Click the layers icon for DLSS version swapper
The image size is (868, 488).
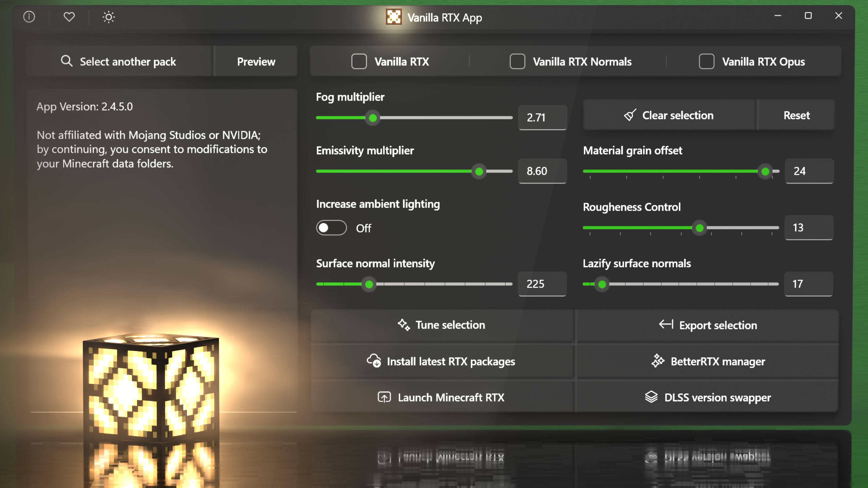pos(651,397)
